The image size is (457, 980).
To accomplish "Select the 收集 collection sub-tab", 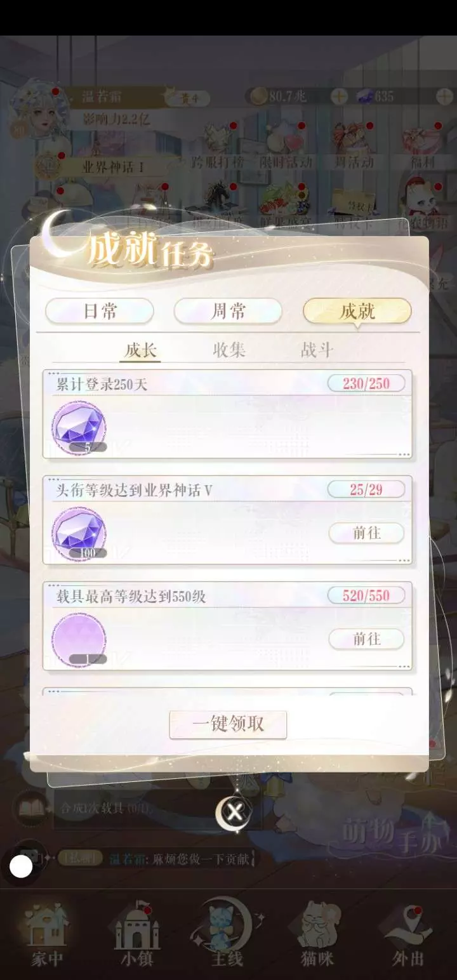I will click(228, 350).
